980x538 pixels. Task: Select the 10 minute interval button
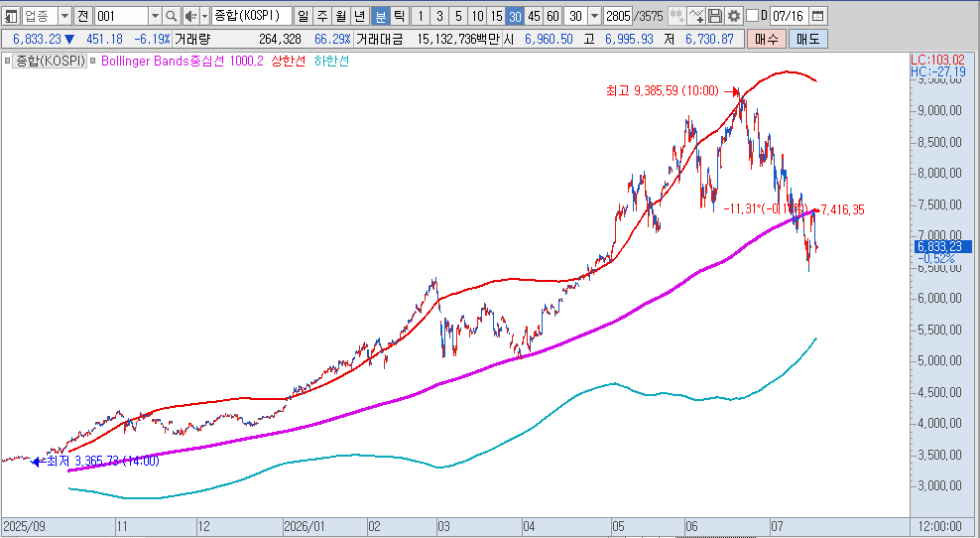[x=477, y=16]
